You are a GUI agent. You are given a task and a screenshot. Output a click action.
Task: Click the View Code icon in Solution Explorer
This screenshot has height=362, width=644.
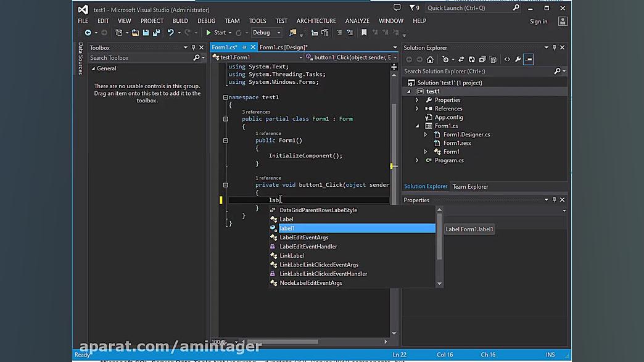(507, 60)
